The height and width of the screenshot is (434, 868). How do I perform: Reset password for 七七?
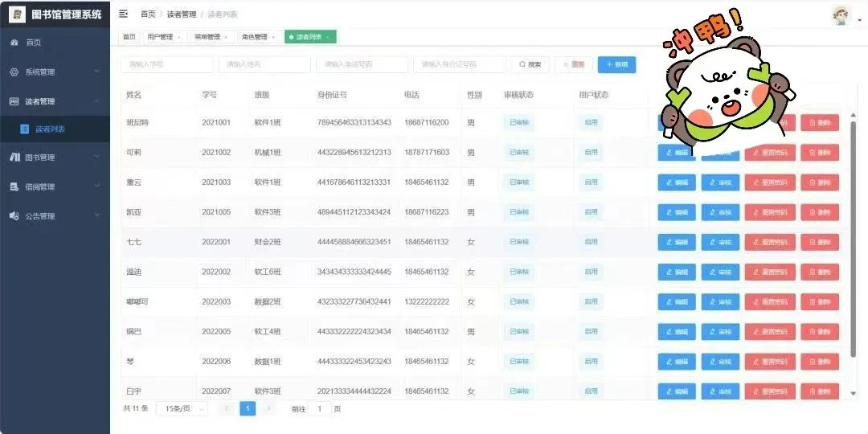(x=770, y=242)
